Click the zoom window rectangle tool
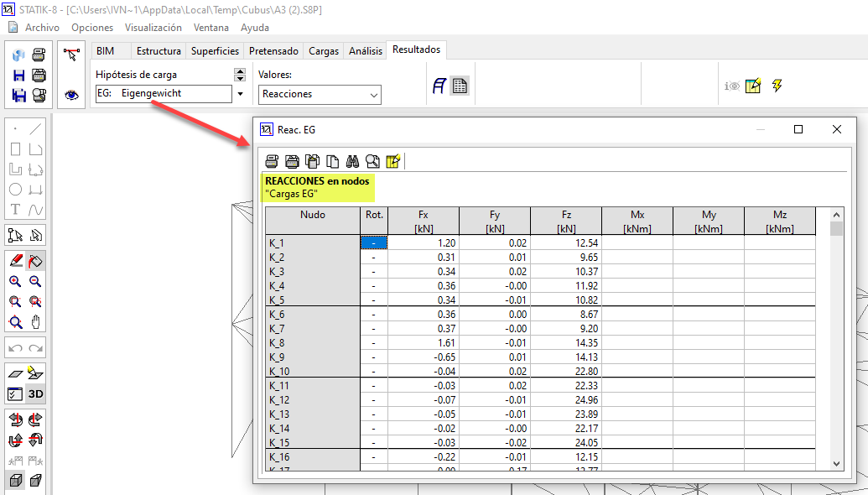 coord(15,302)
